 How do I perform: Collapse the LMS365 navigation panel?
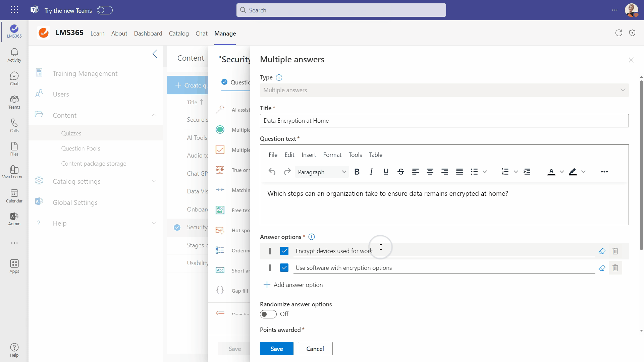pyautogui.click(x=155, y=54)
